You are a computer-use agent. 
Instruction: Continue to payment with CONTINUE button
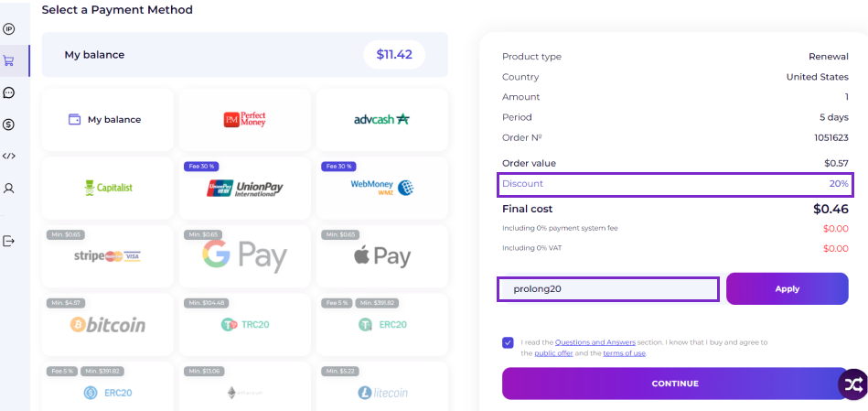[x=675, y=384]
